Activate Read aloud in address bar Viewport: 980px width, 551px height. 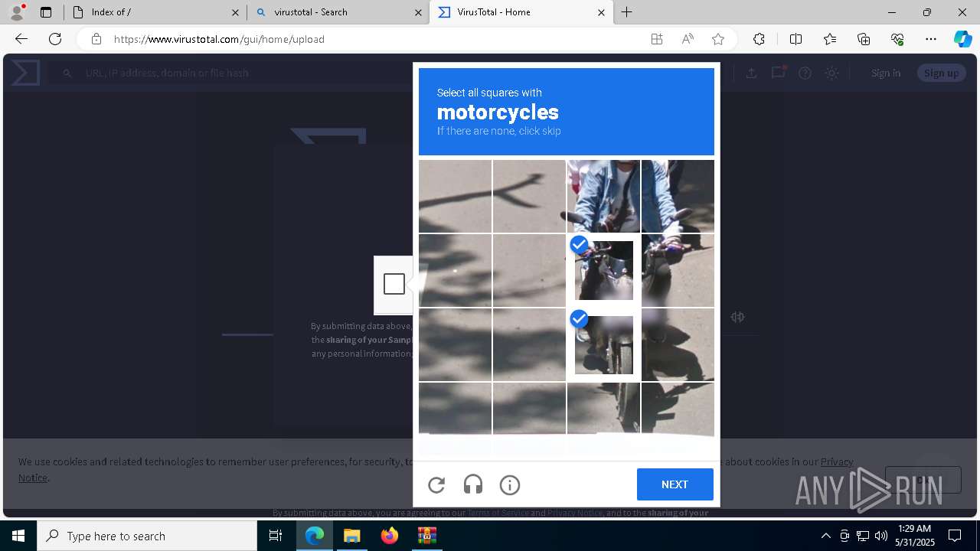[688, 39]
